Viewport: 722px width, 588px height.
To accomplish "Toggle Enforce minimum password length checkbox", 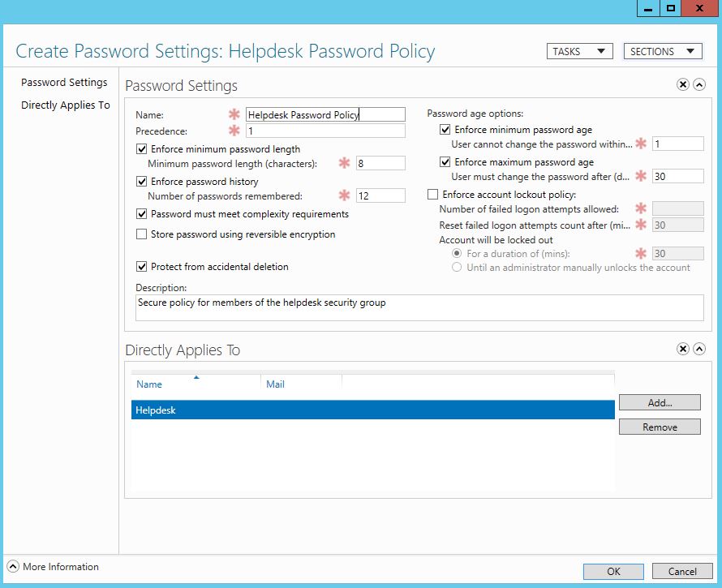I will click(x=143, y=149).
